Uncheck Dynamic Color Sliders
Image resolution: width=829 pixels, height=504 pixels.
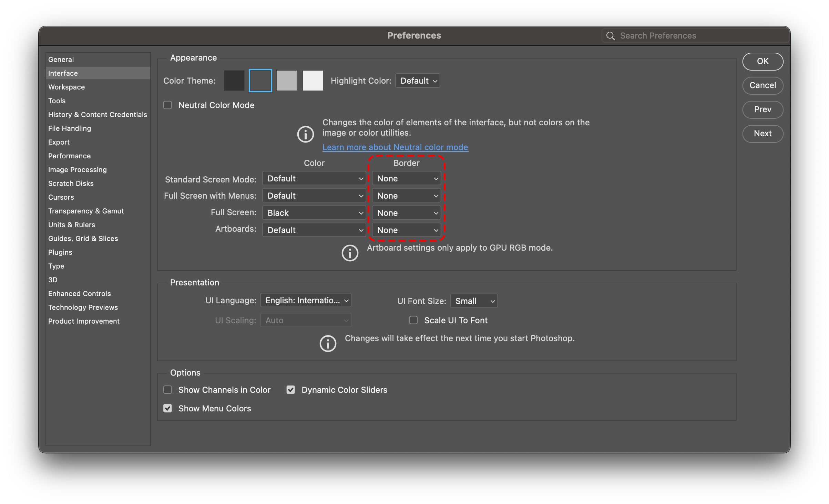click(x=291, y=390)
